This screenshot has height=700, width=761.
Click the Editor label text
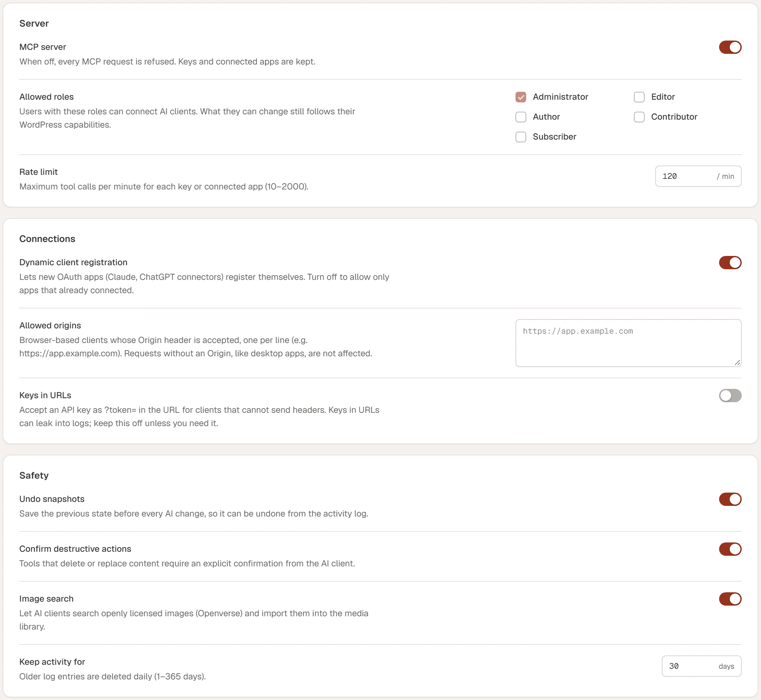click(663, 97)
